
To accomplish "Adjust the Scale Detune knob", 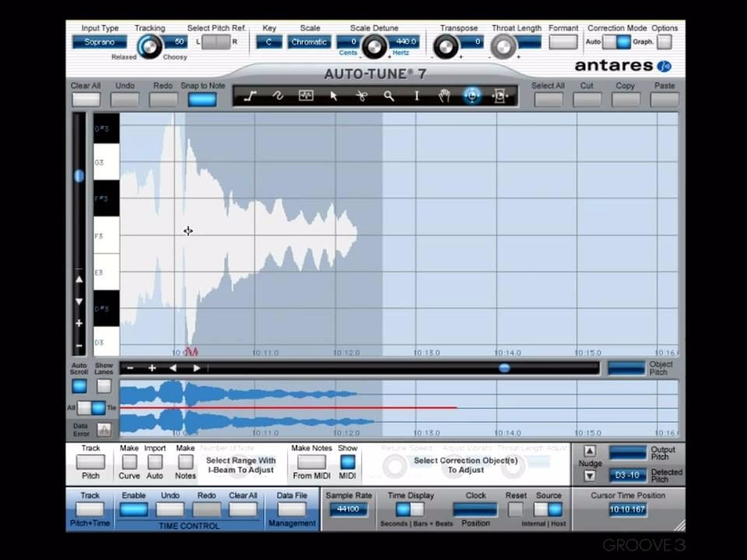I will coord(374,47).
